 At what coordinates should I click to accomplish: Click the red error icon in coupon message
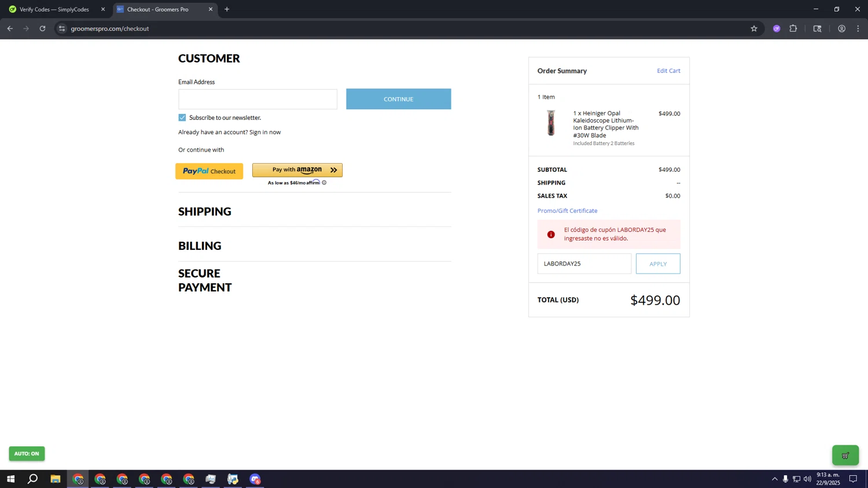pyautogui.click(x=551, y=234)
